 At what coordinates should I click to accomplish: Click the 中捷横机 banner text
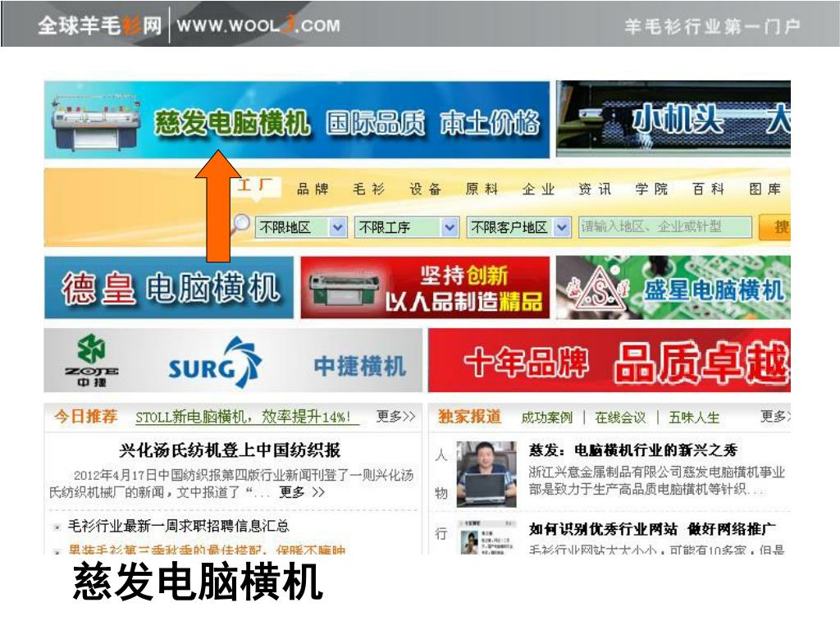point(359,367)
